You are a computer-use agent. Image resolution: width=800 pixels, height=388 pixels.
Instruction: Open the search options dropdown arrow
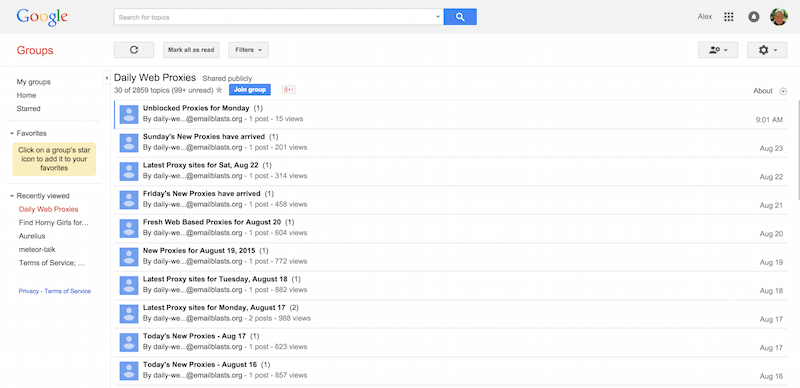point(438,17)
